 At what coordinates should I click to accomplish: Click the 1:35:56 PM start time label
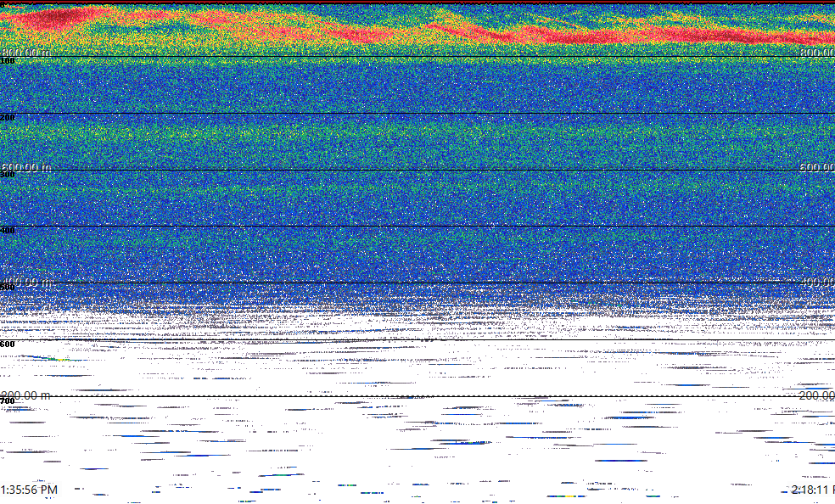click(x=30, y=490)
